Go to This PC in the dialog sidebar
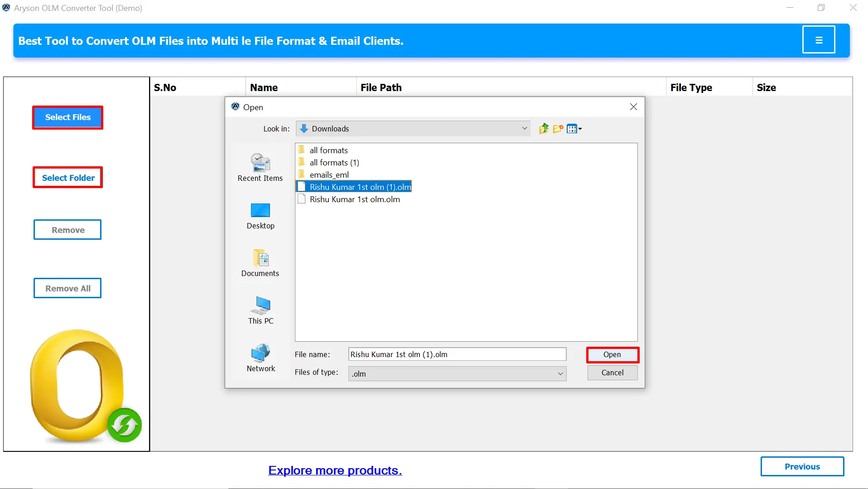The width and height of the screenshot is (868, 489). pyautogui.click(x=260, y=311)
